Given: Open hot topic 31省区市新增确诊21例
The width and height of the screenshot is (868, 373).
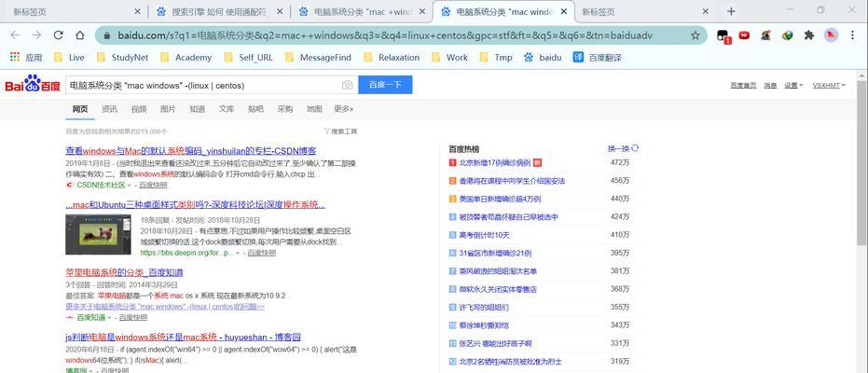Looking at the screenshot, I should 495,253.
